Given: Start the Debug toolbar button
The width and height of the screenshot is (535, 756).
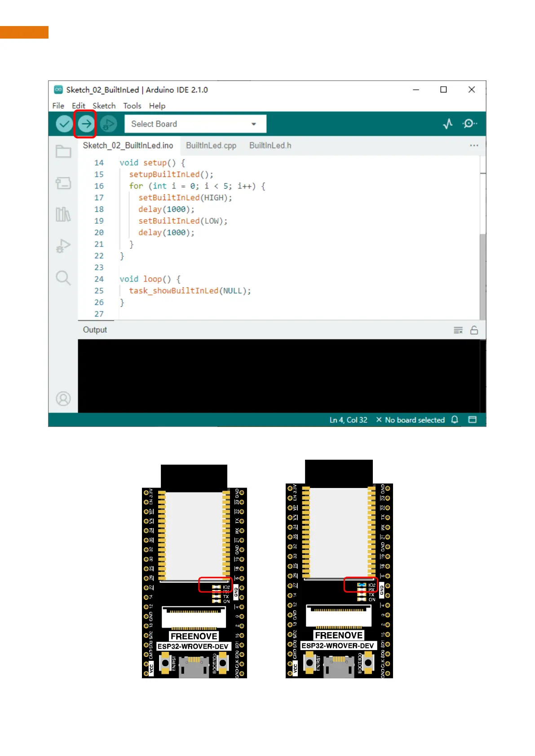Looking at the screenshot, I should tap(108, 124).
